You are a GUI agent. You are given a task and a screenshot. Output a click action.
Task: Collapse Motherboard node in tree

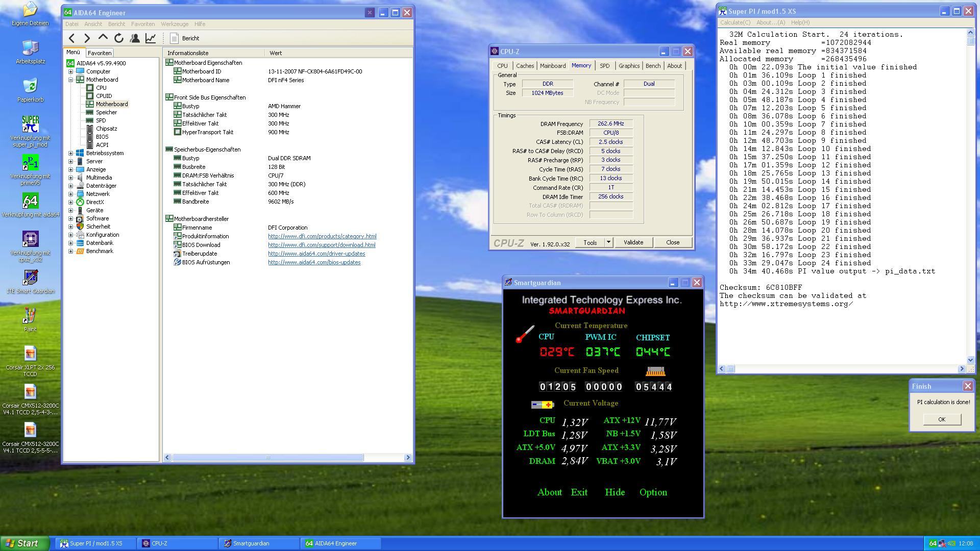click(x=70, y=80)
